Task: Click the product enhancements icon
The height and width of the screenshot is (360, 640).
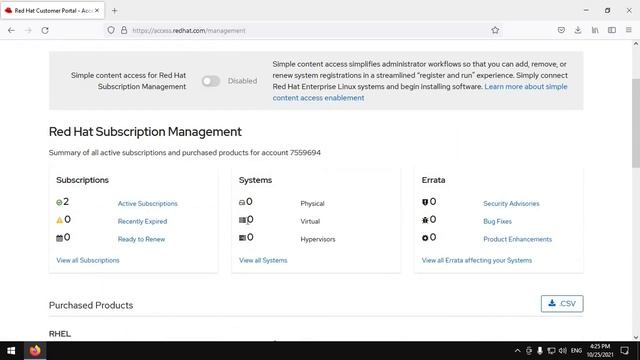Action: tap(425, 238)
